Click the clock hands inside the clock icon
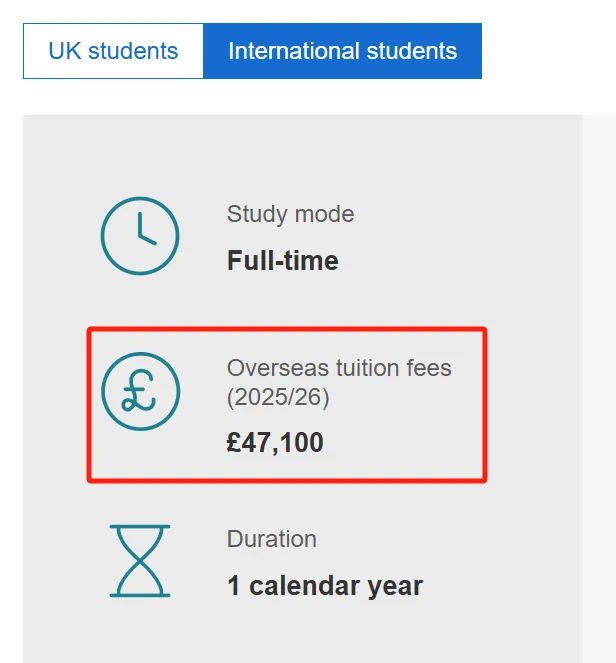Image resolution: width=616 pixels, height=663 pixels. 144,232
